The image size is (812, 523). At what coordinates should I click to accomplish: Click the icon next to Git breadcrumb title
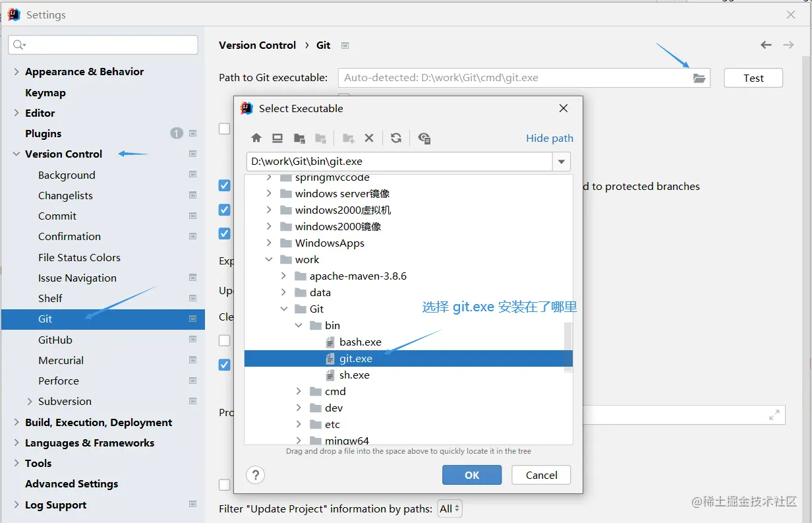[345, 46]
